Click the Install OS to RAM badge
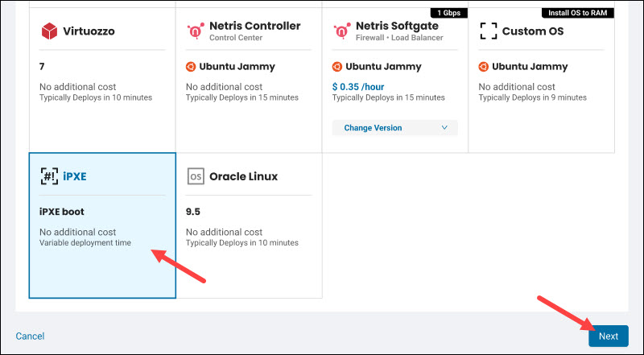The width and height of the screenshot is (644, 355). coord(577,13)
